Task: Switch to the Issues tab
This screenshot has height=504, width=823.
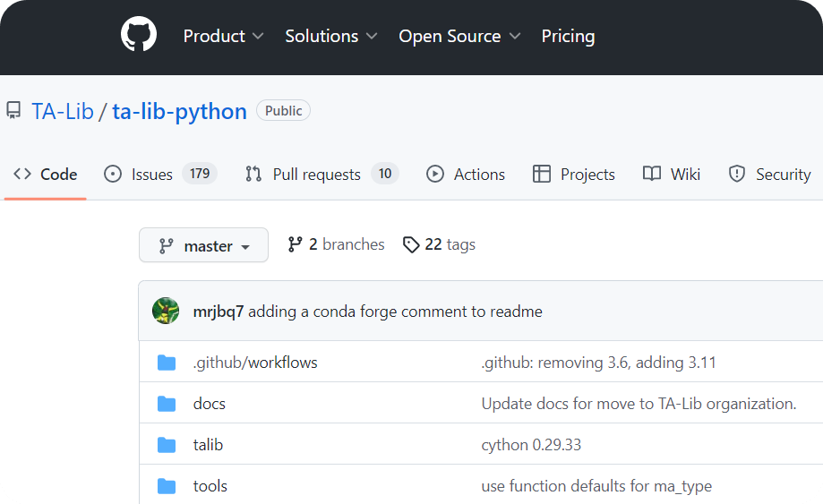Action: pos(160,175)
